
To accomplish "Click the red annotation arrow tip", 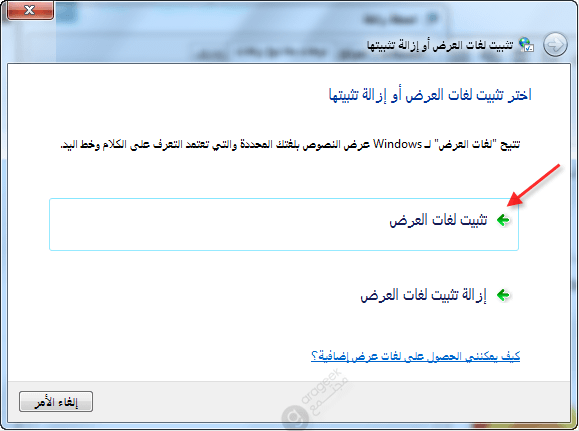I will pos(510,204).
